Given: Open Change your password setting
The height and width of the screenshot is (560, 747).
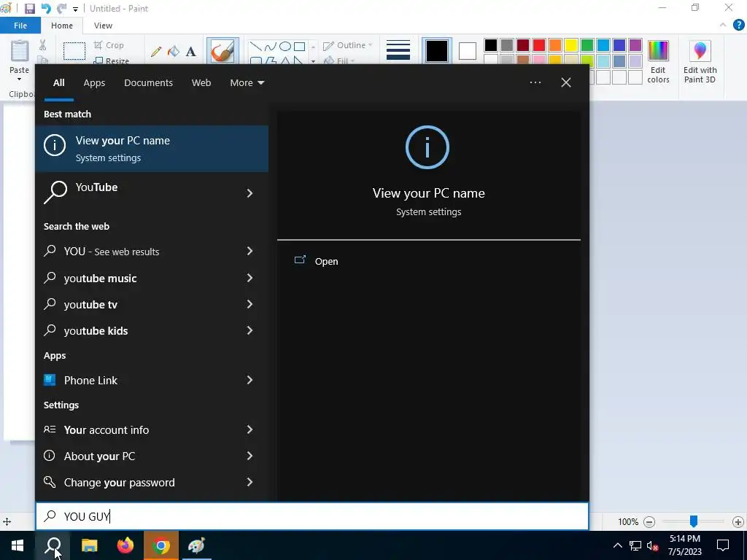Looking at the screenshot, I should coord(152,483).
